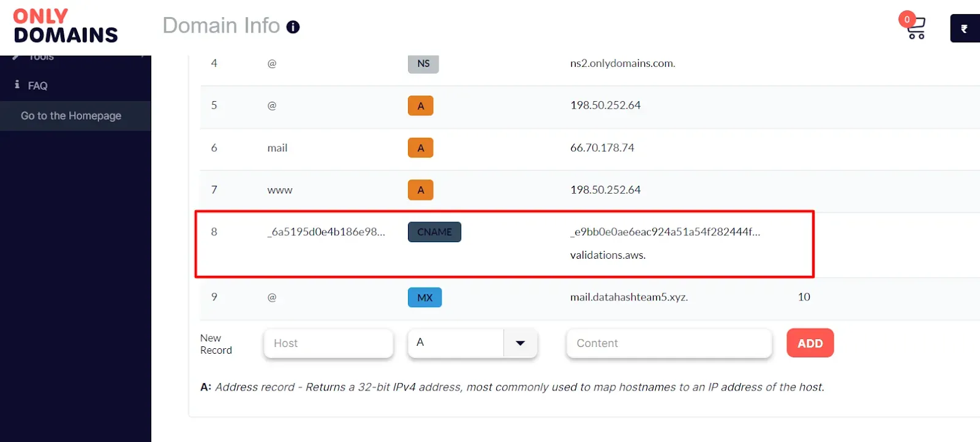Click the OnlyDomains logo
980x442 pixels.
66,26
